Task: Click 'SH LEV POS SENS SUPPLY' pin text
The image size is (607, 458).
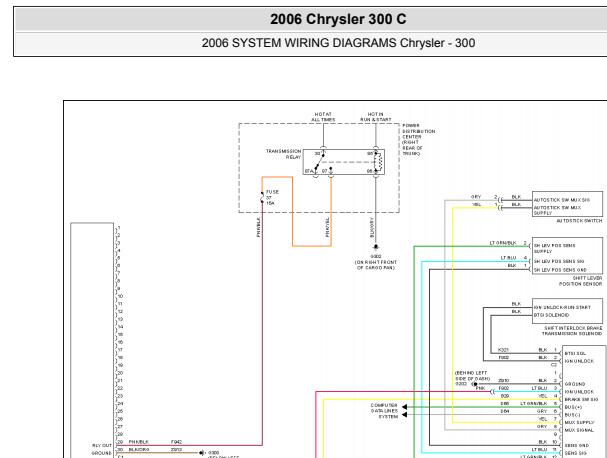Action: point(554,248)
